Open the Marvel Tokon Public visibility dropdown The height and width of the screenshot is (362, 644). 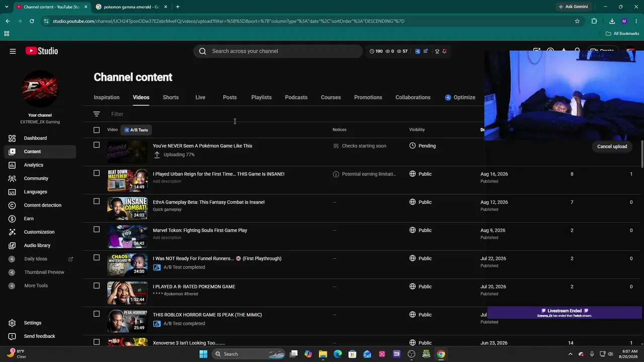(x=421, y=230)
